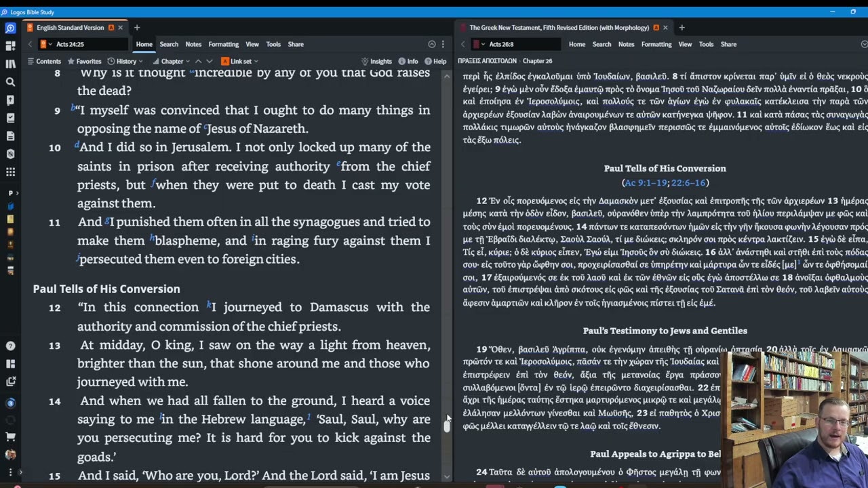Collapse the ESV panel toolbar circle arrow
This screenshot has width=868, height=488.
[432, 44]
